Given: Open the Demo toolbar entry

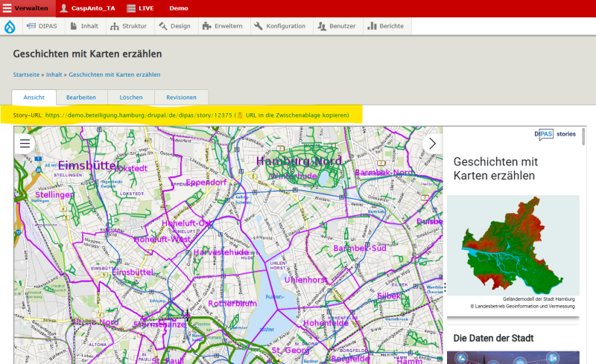Looking at the screenshot, I should click(x=179, y=8).
